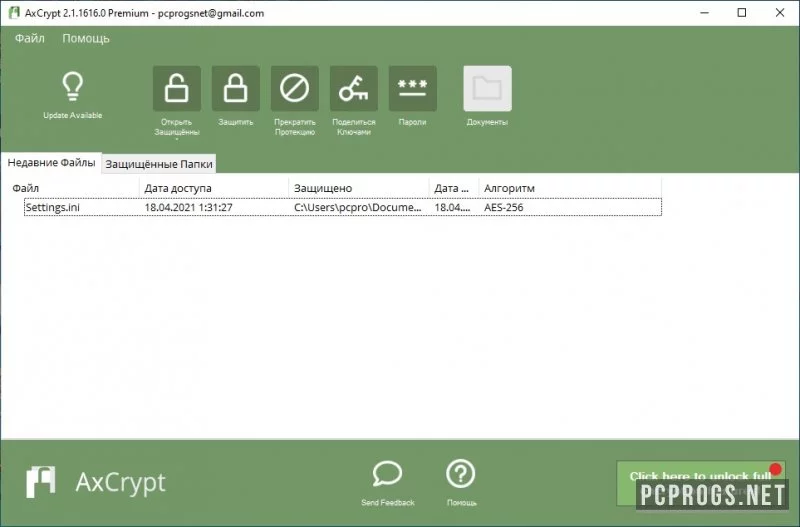Close the AxCrypt window
Image resolution: width=800 pixels, height=527 pixels.
[780, 13]
